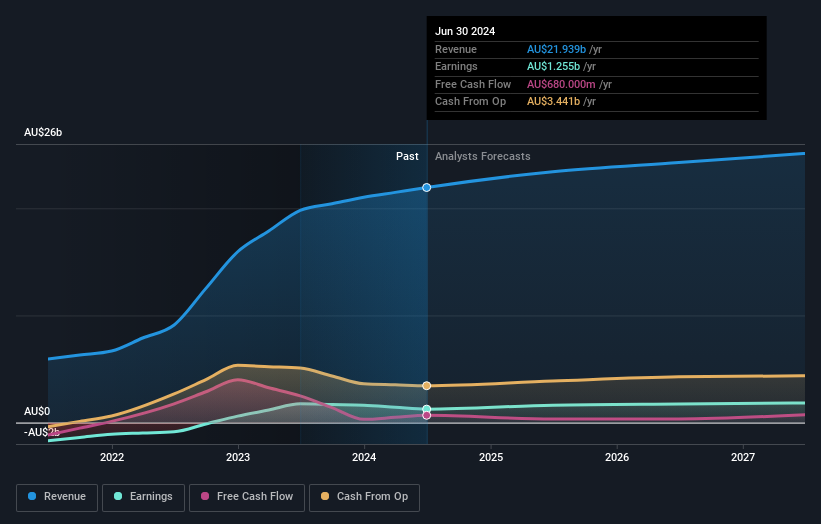This screenshot has height=524, width=821.
Task: Click the teal Earnings legend dot
Action: click(118, 496)
